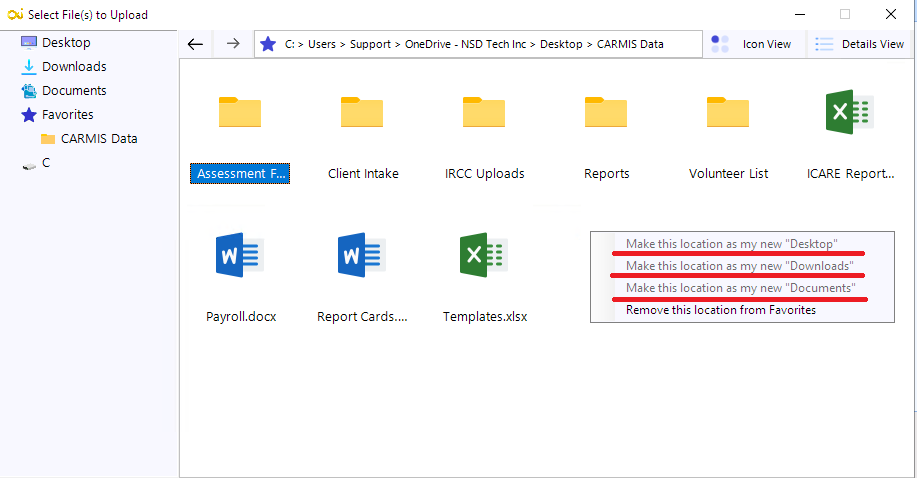Image resolution: width=917 pixels, height=478 pixels.
Task: Go to Downloads in the sidebar
Action: [73, 67]
